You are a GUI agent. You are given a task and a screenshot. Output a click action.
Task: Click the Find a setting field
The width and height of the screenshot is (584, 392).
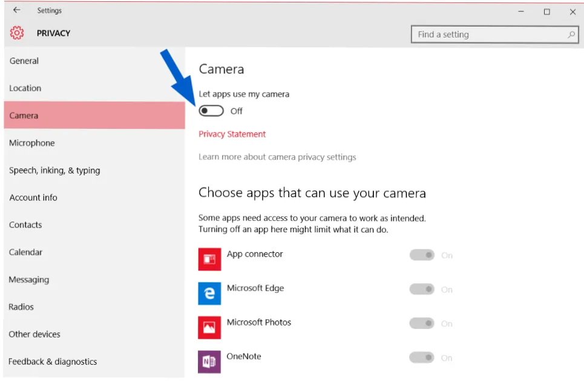pyautogui.click(x=494, y=34)
